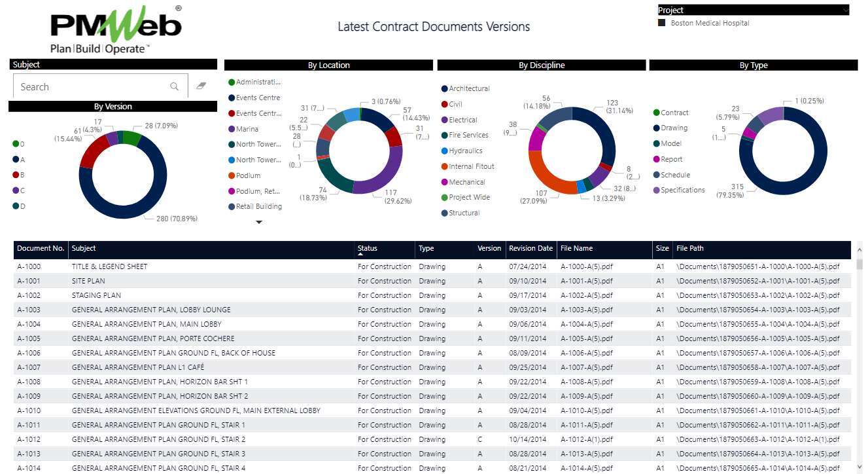Open the Project slicer dropdown chevron
Image resolution: width=868 pixels, height=474 pixels.
coord(845,10)
